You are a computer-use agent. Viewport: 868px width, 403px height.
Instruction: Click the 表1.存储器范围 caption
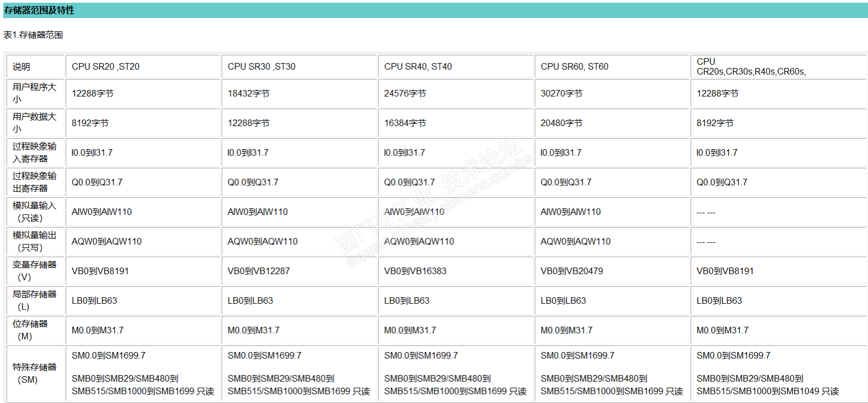[x=33, y=35]
